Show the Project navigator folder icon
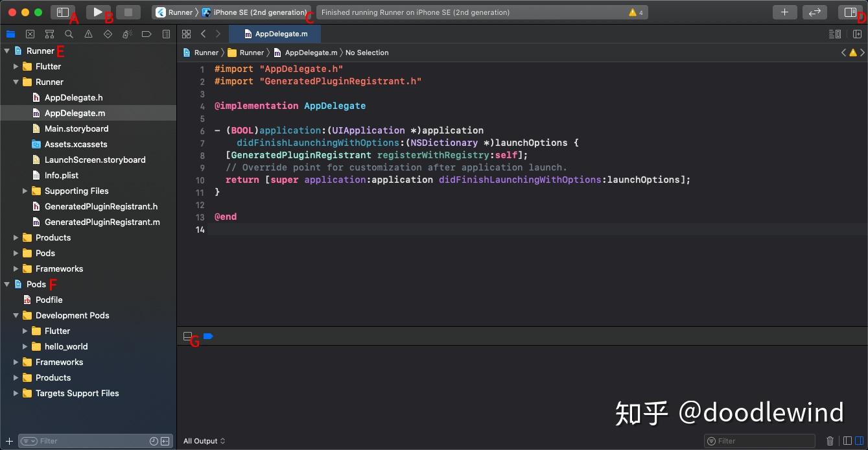The height and width of the screenshot is (450, 868). (10, 34)
